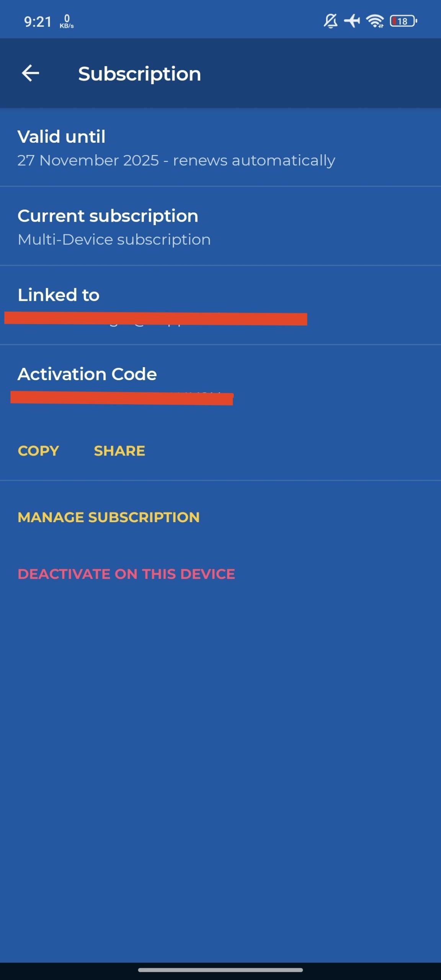The height and width of the screenshot is (980, 441).
Task: Tap the KB/s network speed indicator
Action: [x=67, y=21]
